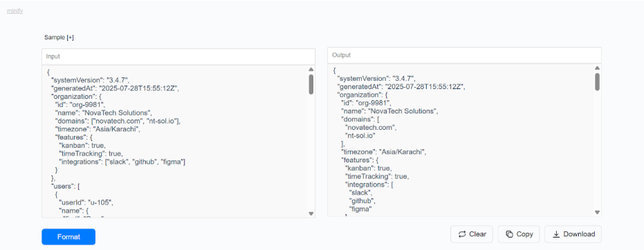The width and height of the screenshot is (644, 250).
Task: Click the "timeTracking" line in Output
Action: coord(377,177)
